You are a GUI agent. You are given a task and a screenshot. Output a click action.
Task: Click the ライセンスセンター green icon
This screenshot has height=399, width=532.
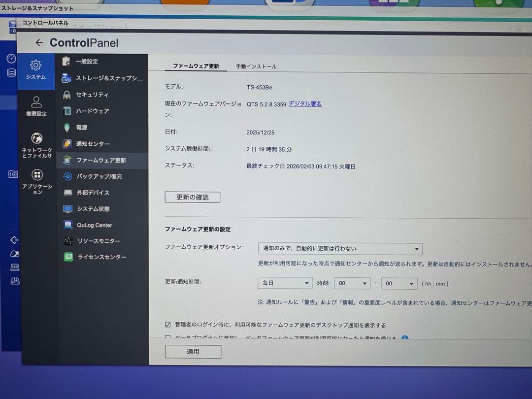click(68, 257)
